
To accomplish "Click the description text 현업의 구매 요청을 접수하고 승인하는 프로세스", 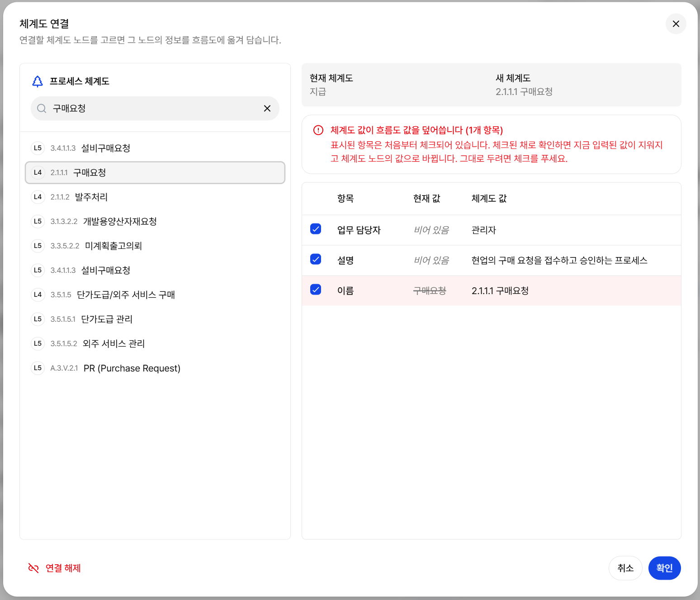I will (x=559, y=260).
